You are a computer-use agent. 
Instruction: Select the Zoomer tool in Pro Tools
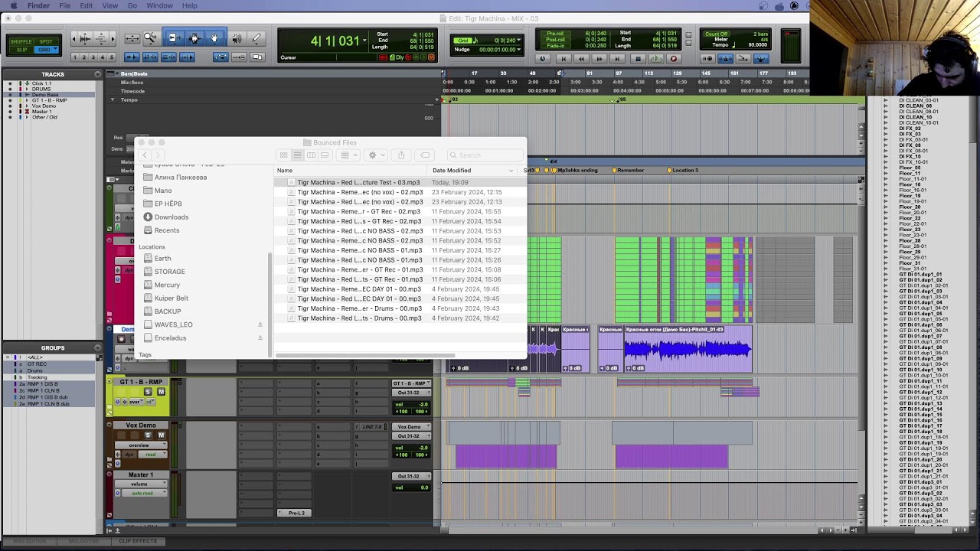tap(150, 38)
